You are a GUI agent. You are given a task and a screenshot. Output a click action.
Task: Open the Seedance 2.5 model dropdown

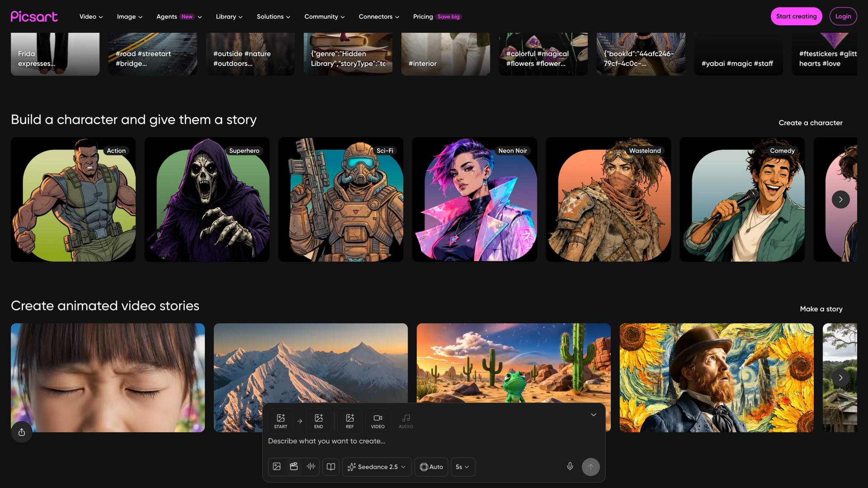pyautogui.click(x=377, y=467)
